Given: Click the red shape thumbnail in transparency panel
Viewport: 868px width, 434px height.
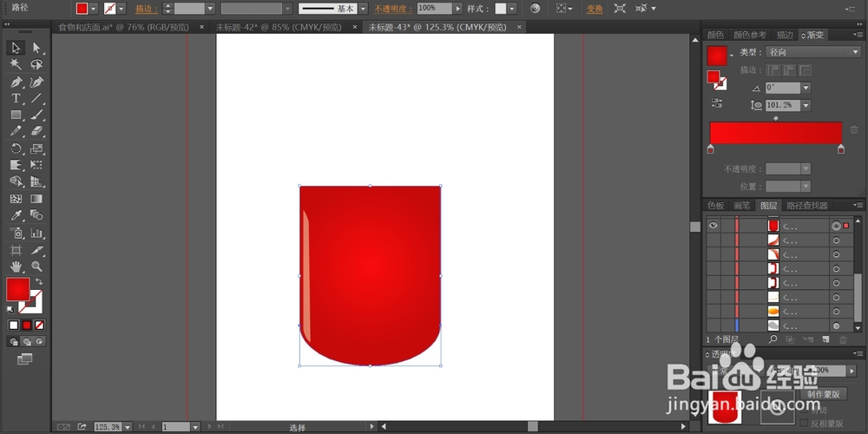Looking at the screenshot, I should tap(725, 408).
